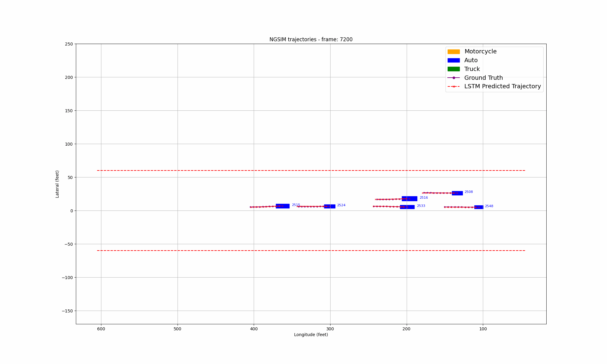The image size is (607, 364).
Task: Click the green Truck legend swatch
Action: [453, 69]
